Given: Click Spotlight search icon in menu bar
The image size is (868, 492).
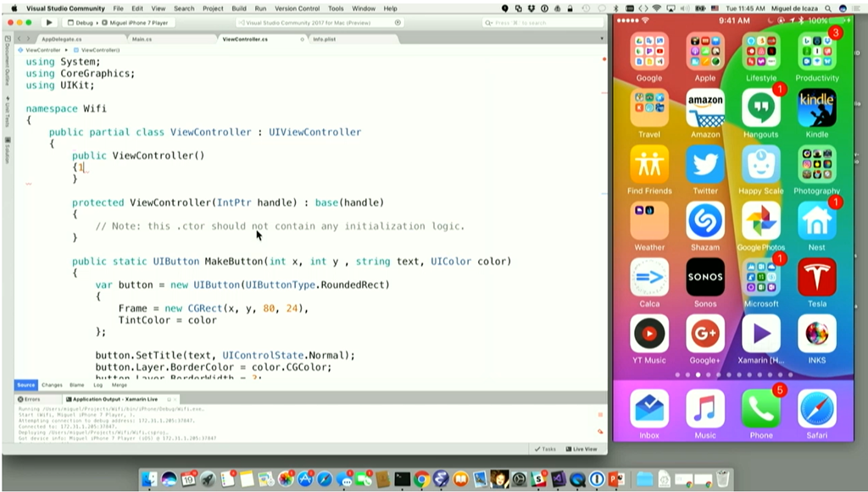Looking at the screenshot, I should pyautogui.click(x=828, y=8).
